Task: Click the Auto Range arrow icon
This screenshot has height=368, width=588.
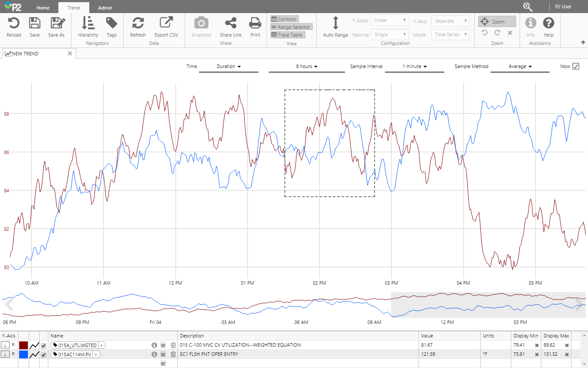Action: [x=335, y=23]
